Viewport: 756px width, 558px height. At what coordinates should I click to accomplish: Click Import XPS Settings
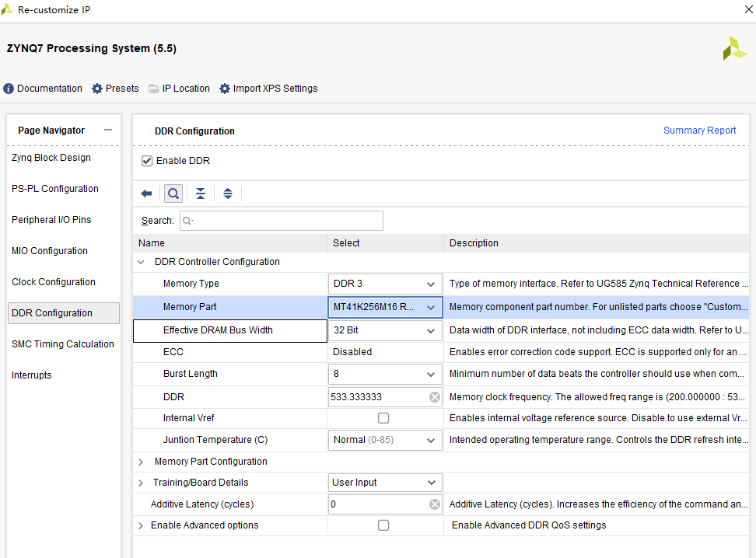coord(268,89)
